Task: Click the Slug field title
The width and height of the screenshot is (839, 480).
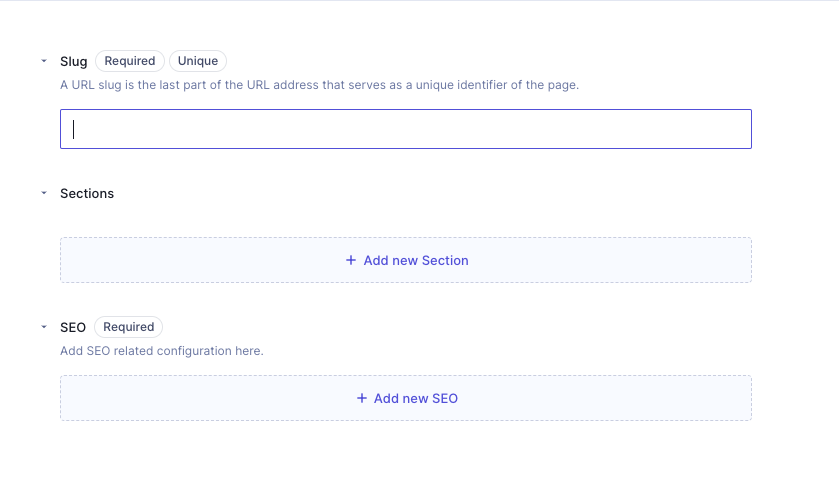Action: click(73, 62)
